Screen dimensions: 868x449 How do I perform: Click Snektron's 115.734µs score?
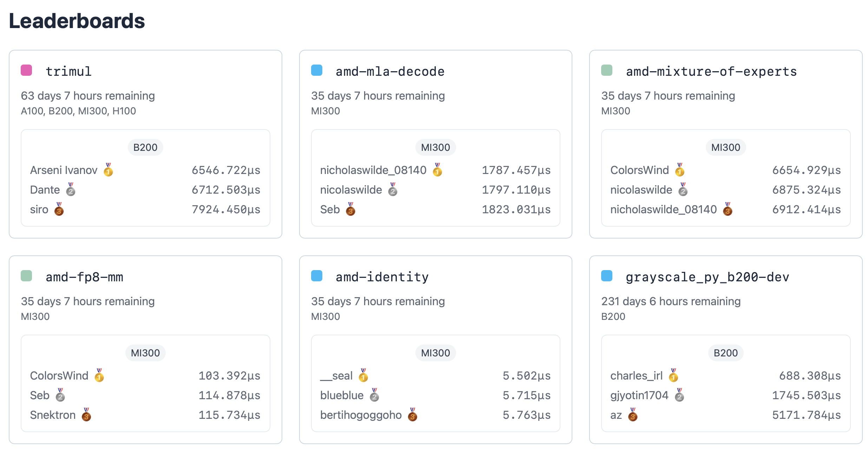coord(229,415)
